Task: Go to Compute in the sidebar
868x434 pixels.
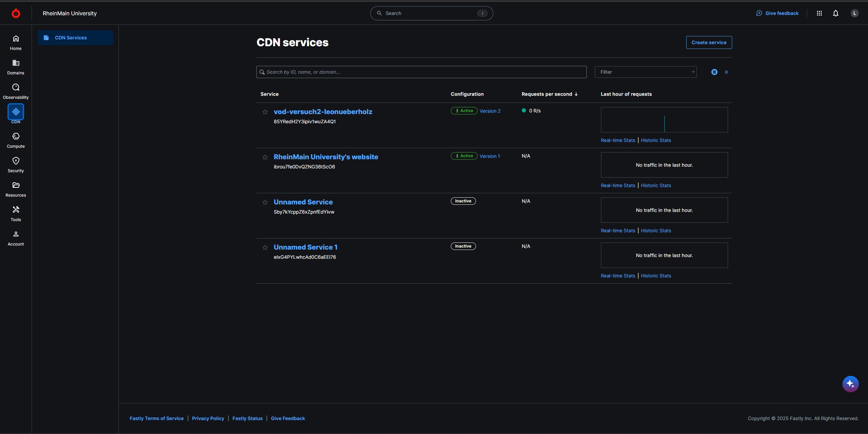Action: [x=16, y=140]
